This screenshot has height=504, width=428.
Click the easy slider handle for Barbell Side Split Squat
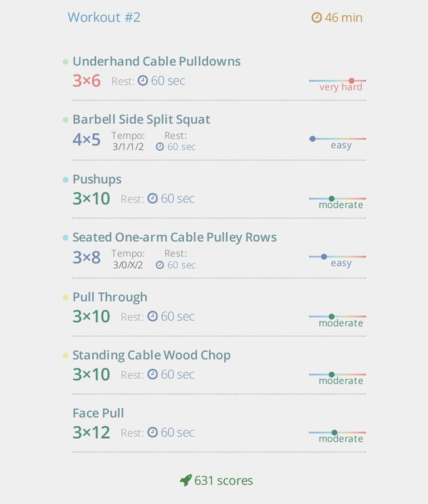(x=312, y=139)
